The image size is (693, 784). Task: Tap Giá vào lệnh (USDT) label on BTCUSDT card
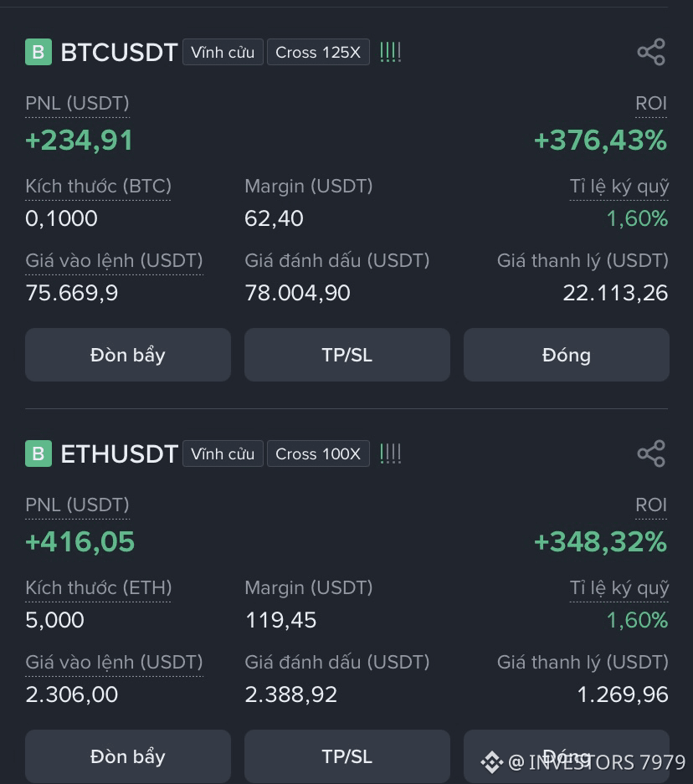[x=114, y=260]
